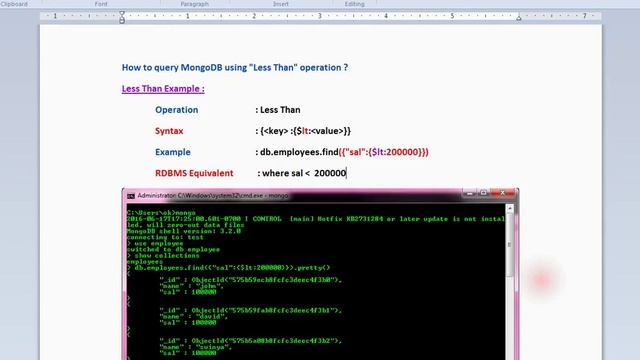Maximize the cmd window
The height and width of the screenshot is (360, 640).
(484, 193)
